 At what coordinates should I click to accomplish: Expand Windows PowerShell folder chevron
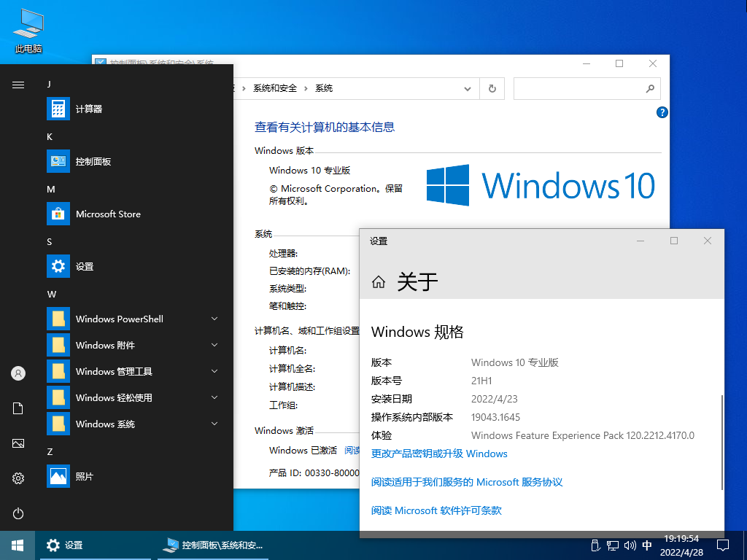click(214, 319)
